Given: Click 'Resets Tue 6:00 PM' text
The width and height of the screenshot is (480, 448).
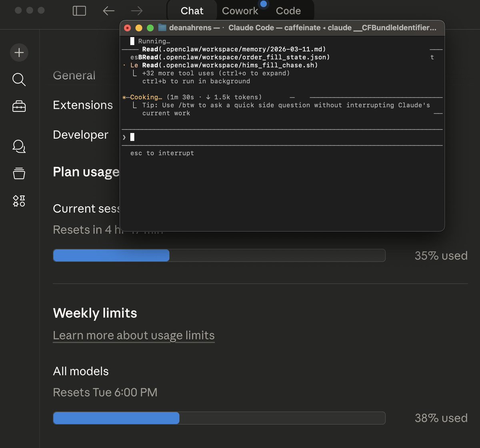Looking at the screenshot, I should (105, 392).
